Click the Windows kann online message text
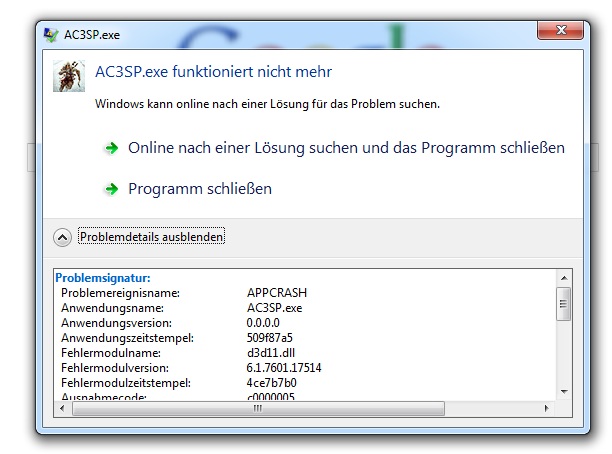The height and width of the screenshot is (454, 612). (x=267, y=104)
